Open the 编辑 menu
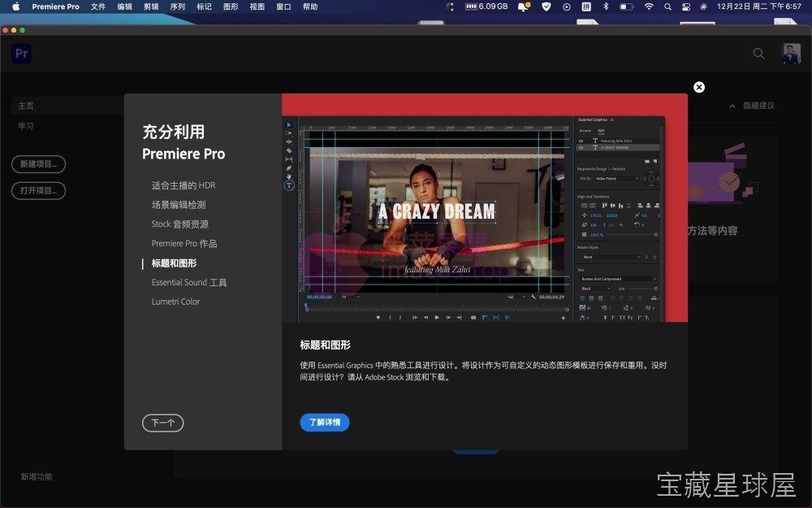The height and width of the screenshot is (508, 812). coord(124,7)
